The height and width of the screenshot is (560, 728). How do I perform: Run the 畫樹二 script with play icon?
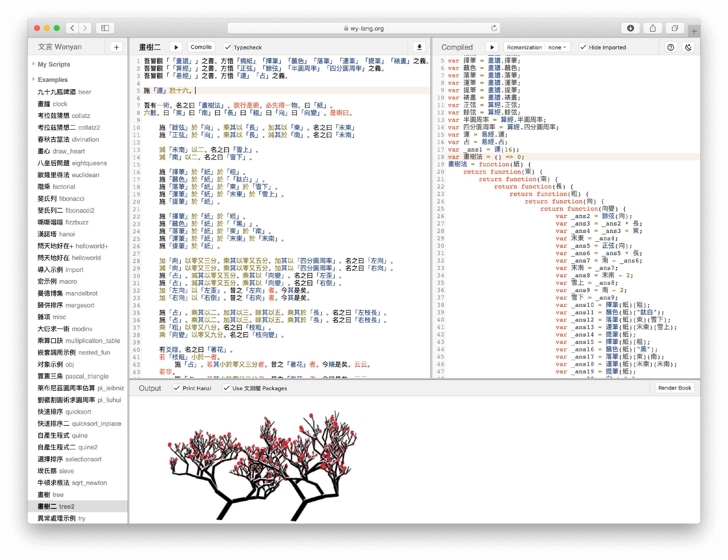click(176, 47)
